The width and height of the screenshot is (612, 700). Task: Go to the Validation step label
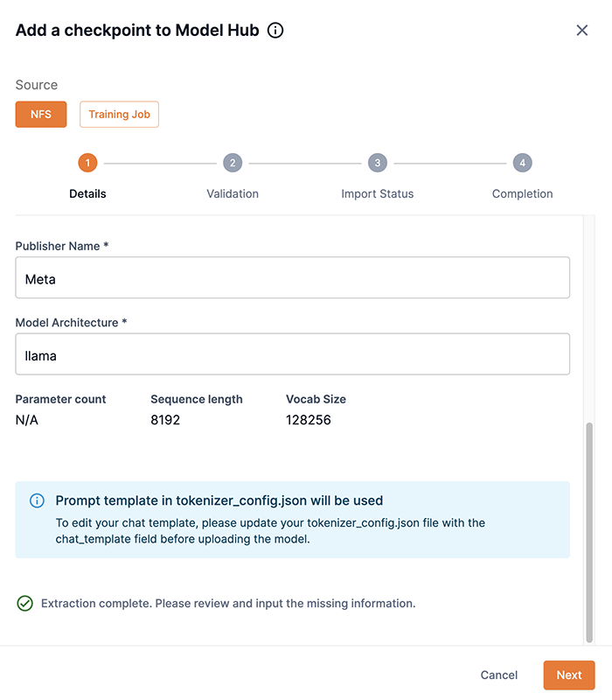coord(232,193)
